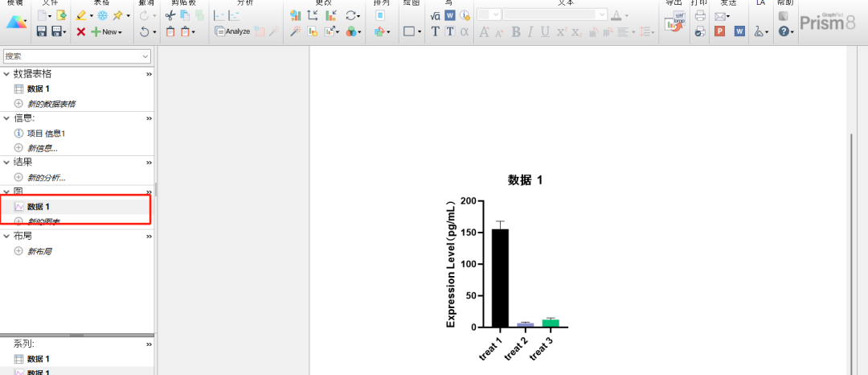The height and width of the screenshot is (375, 868).
Task: Collapse the 数据表格 section
Action: [7, 74]
